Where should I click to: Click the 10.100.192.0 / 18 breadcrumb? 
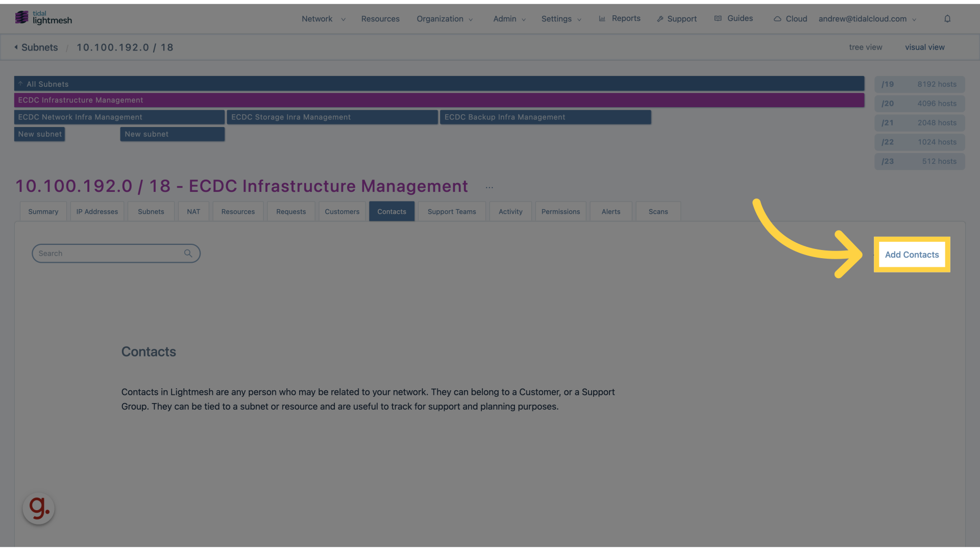125,47
